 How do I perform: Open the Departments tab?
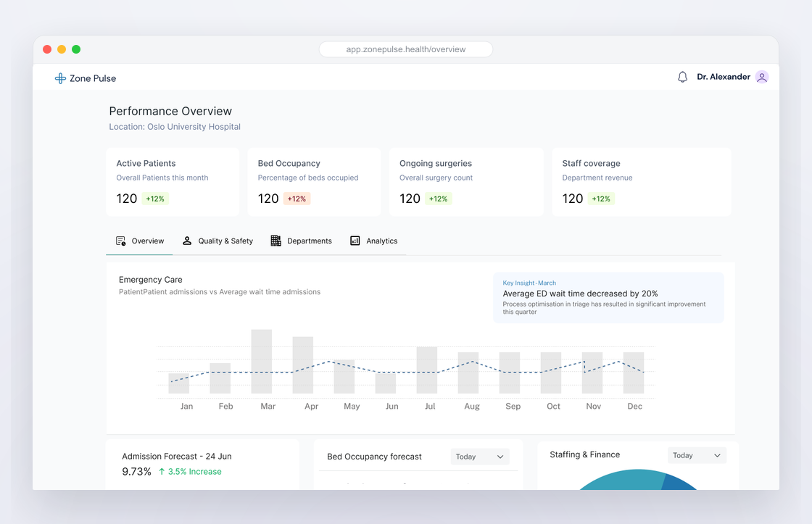click(302, 241)
